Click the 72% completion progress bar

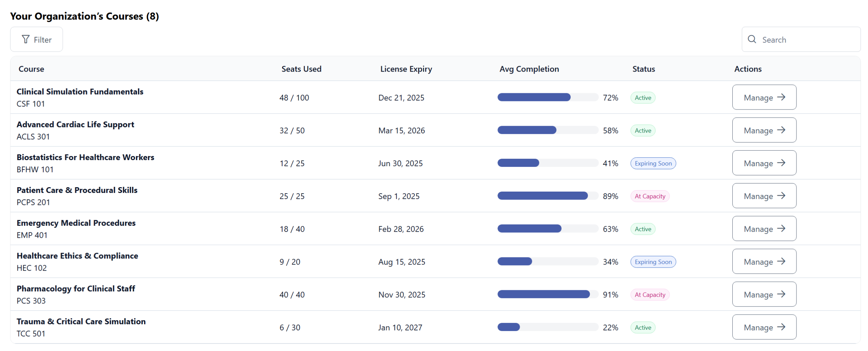click(548, 97)
